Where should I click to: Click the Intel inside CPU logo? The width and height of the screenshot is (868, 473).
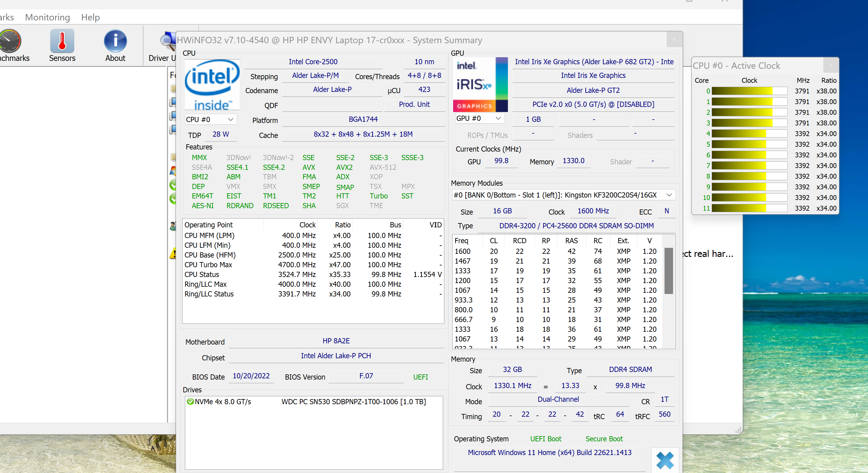(212, 84)
